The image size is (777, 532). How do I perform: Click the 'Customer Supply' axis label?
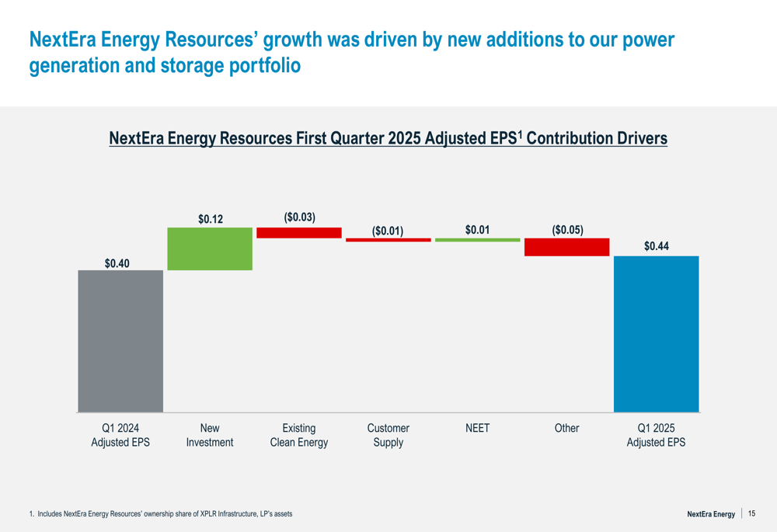[x=388, y=436]
